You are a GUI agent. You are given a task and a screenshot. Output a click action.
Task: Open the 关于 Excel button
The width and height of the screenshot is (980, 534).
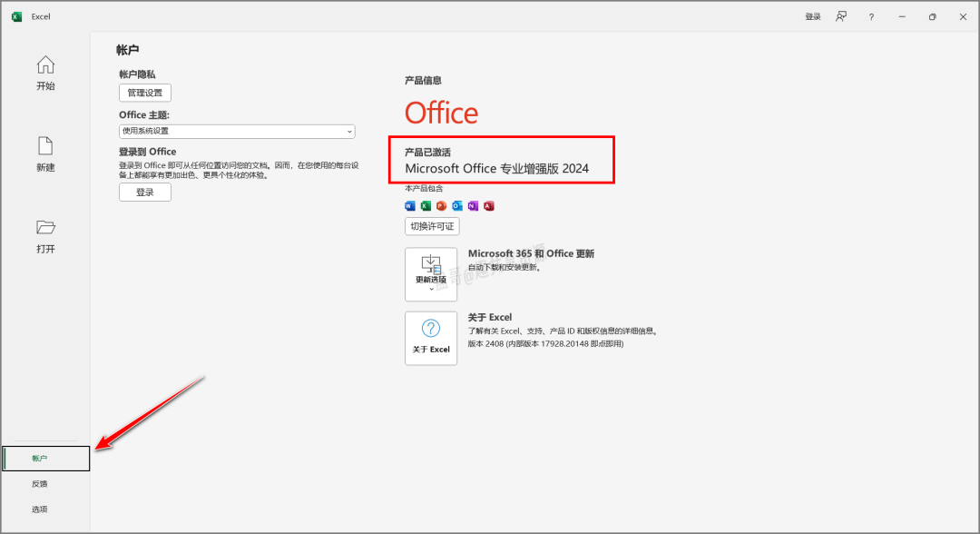point(431,338)
